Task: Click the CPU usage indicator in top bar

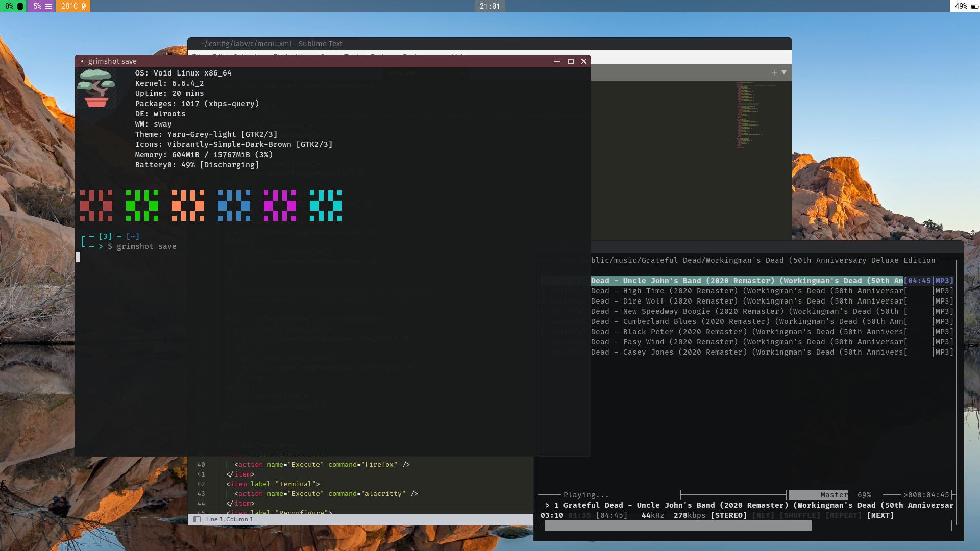Action: pyautogui.click(x=13, y=6)
